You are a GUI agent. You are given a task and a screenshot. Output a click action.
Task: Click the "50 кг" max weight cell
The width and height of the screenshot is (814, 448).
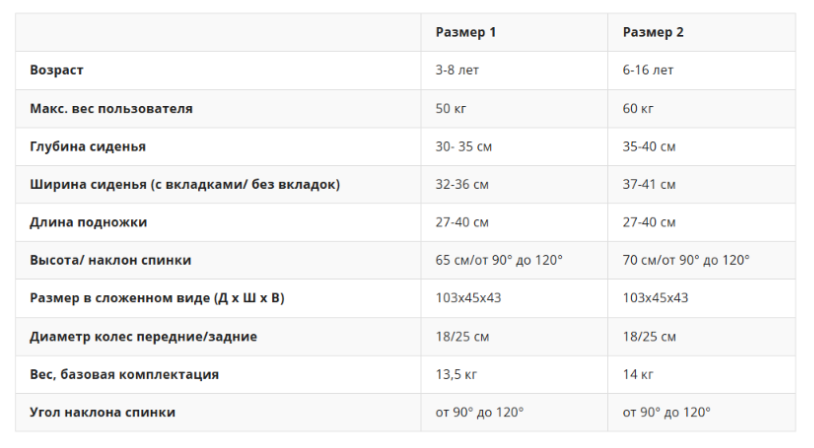click(451, 108)
